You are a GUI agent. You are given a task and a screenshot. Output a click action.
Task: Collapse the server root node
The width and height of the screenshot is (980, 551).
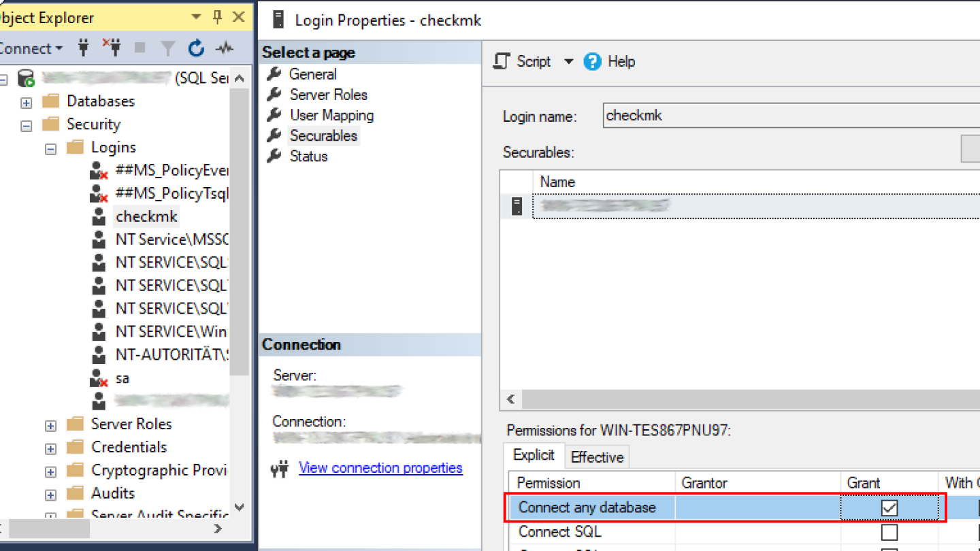click(x=3, y=80)
